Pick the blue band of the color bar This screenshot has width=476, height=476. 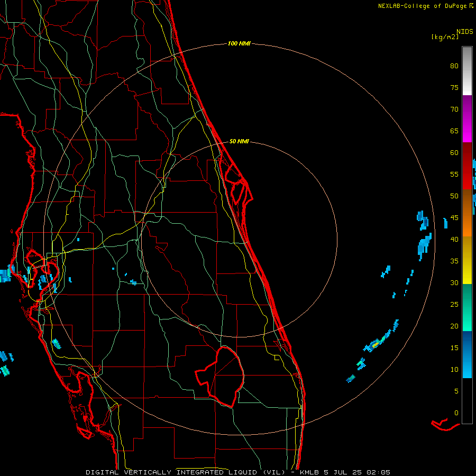point(467,354)
